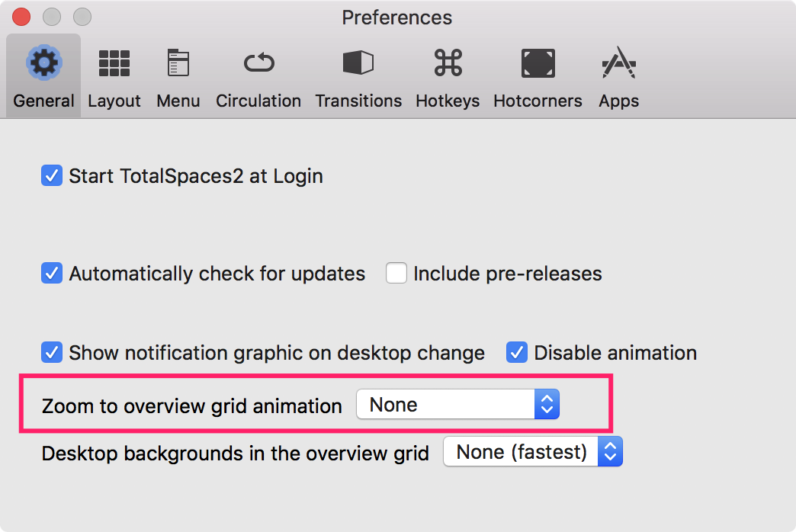Select the Transitions cube icon

point(358,64)
